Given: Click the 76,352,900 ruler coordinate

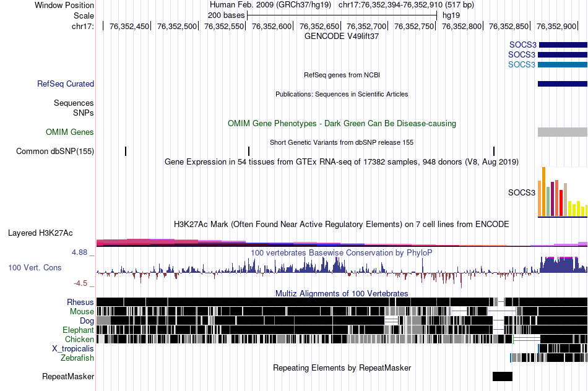Looking at the screenshot, I should [x=556, y=26].
